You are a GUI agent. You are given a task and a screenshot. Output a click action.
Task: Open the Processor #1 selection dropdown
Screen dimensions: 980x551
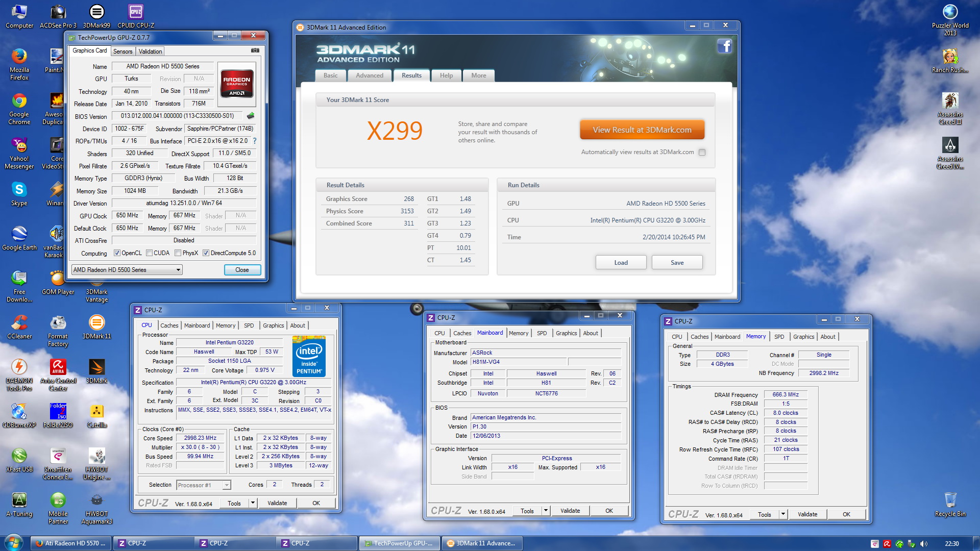pyautogui.click(x=204, y=485)
